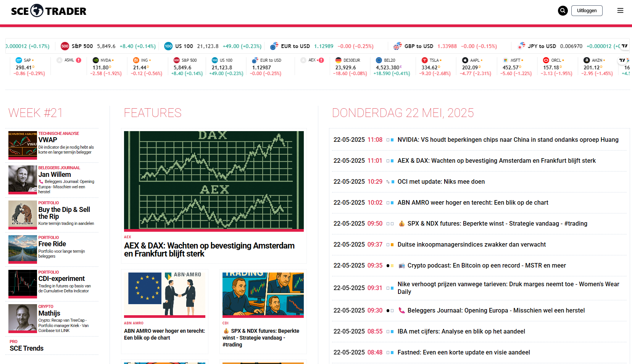The height and width of the screenshot is (364, 632).
Task: Open JPY to USD ticker tape entry
Action: pos(569,46)
